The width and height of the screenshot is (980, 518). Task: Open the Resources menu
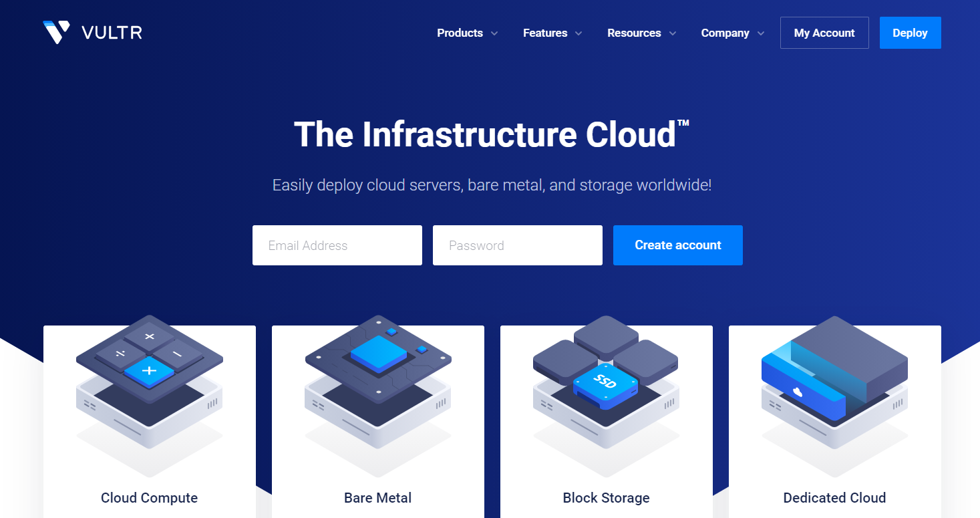point(634,33)
